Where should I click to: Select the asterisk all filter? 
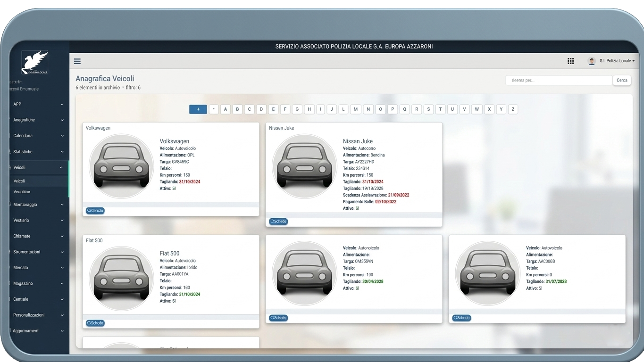214,109
